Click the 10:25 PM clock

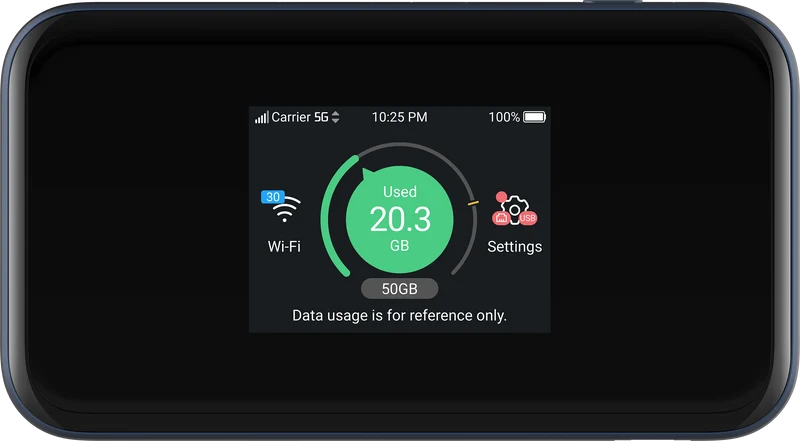(x=399, y=117)
